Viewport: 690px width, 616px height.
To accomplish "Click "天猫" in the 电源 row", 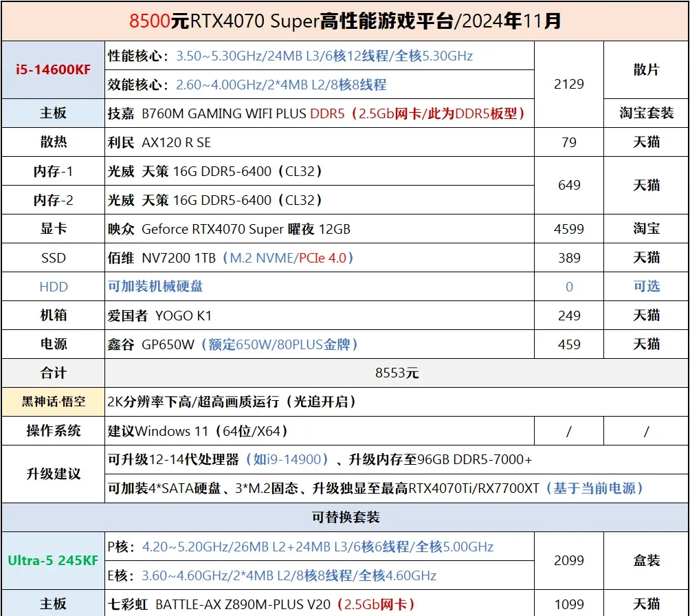I will coord(646,344).
